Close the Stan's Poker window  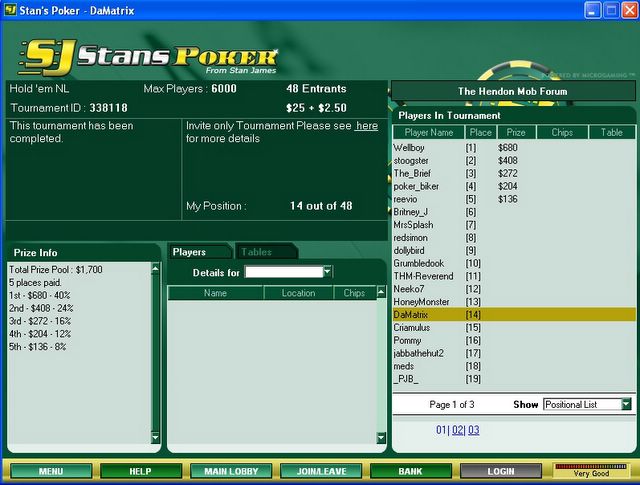click(x=630, y=10)
